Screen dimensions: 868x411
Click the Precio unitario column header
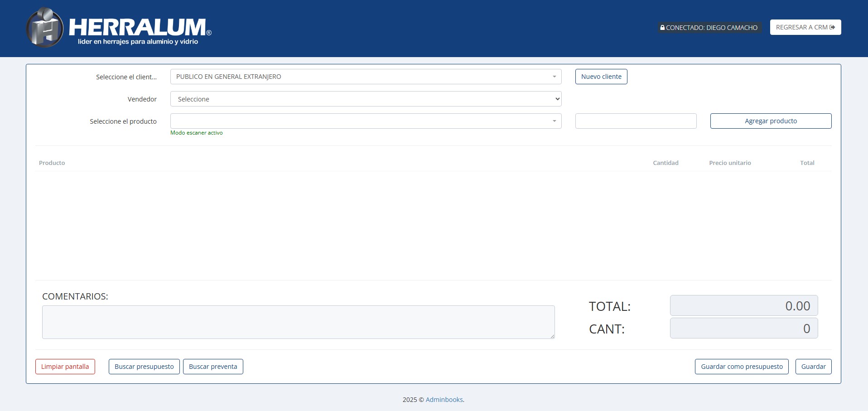pos(730,163)
